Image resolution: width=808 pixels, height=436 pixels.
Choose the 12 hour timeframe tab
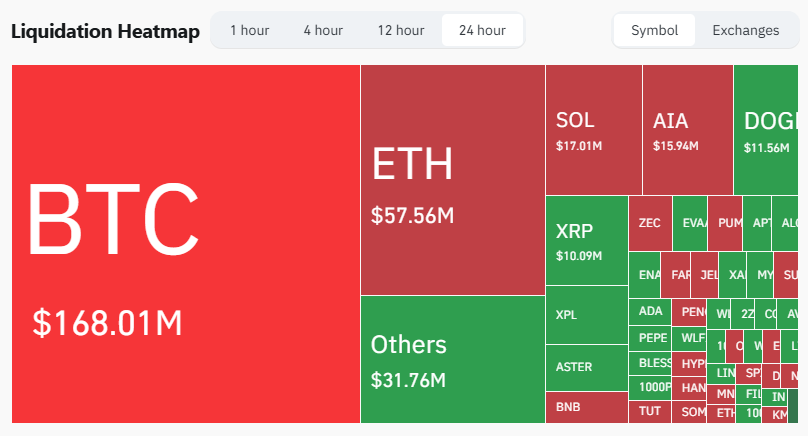(401, 30)
